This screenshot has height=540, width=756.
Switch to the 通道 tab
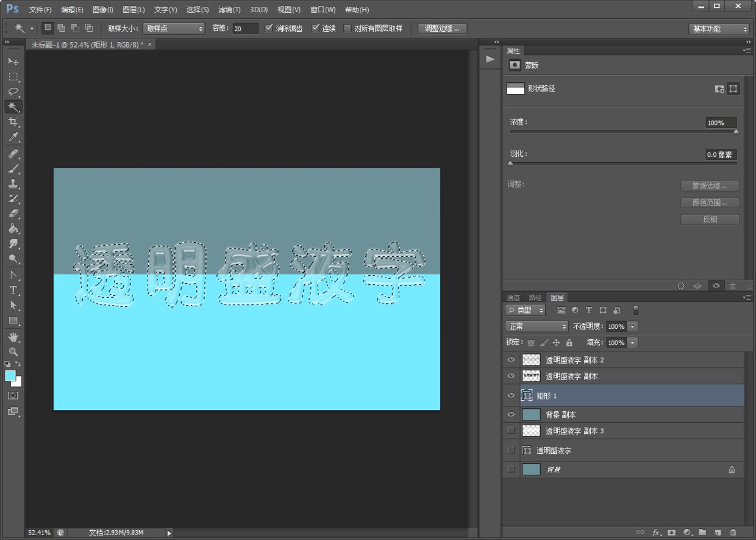[x=513, y=298]
